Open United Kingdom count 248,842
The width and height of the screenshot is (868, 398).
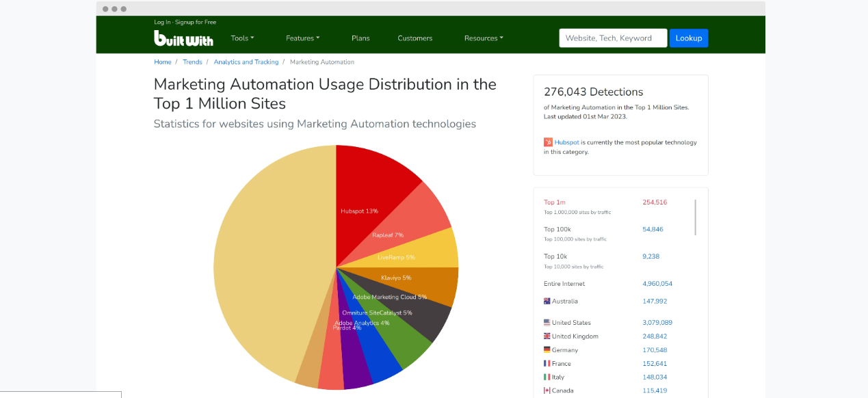click(655, 336)
